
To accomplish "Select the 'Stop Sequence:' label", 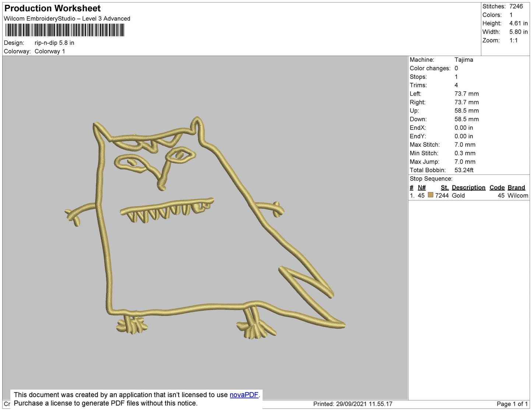I will [x=431, y=178].
